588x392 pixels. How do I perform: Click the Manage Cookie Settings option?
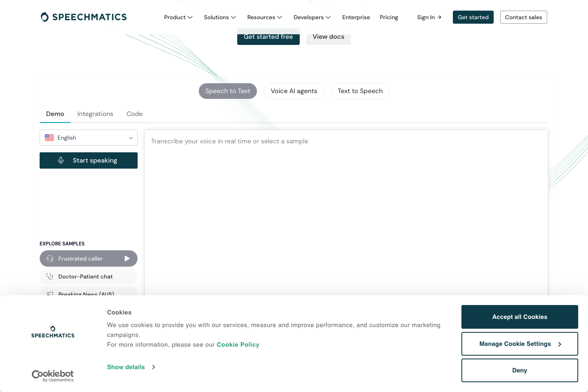pos(519,343)
